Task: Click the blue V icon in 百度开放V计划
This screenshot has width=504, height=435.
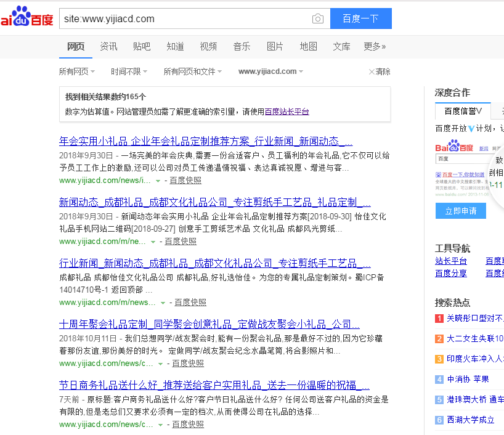Action: pos(471,129)
